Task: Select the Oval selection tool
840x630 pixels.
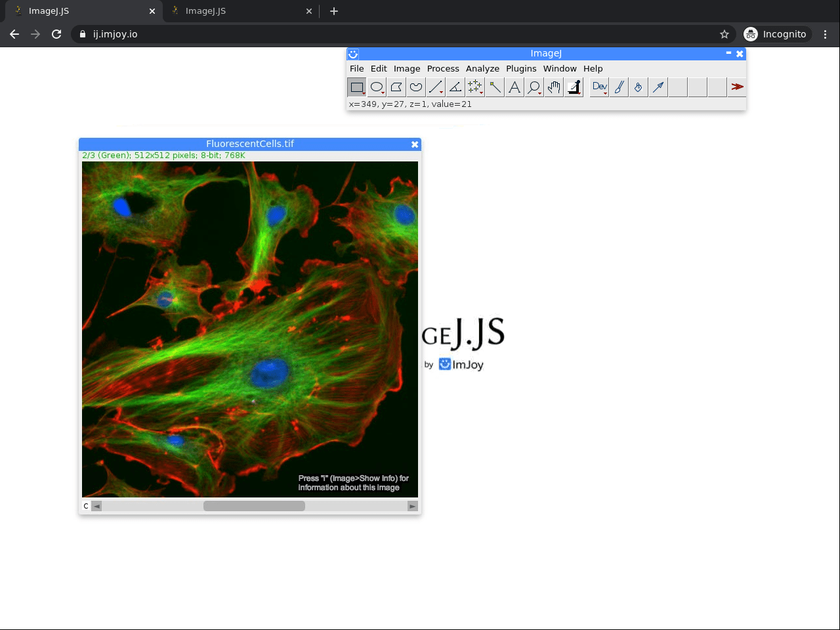Action: tap(376, 87)
